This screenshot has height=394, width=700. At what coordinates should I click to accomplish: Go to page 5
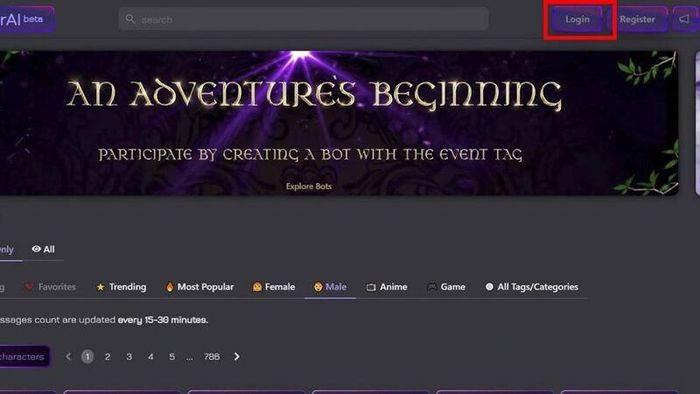172,357
